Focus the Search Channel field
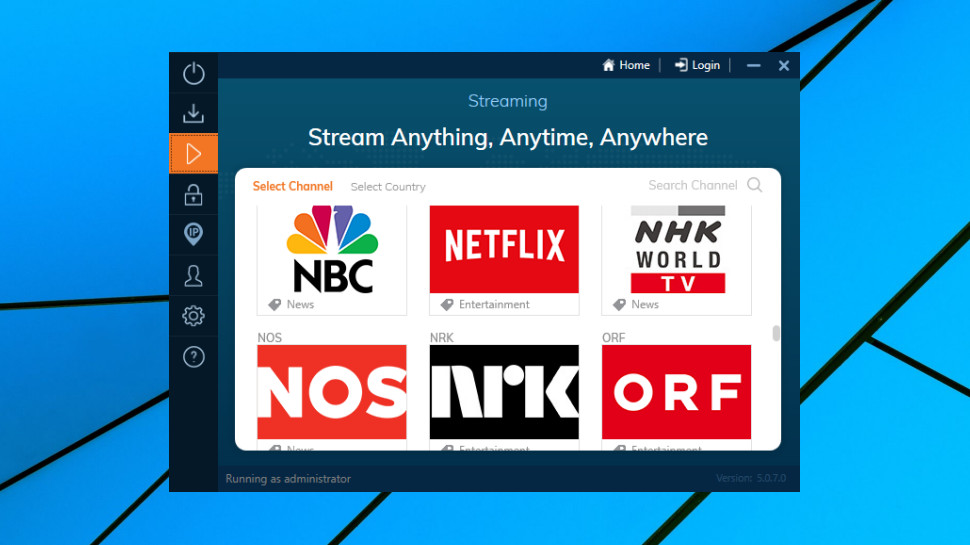 (693, 185)
